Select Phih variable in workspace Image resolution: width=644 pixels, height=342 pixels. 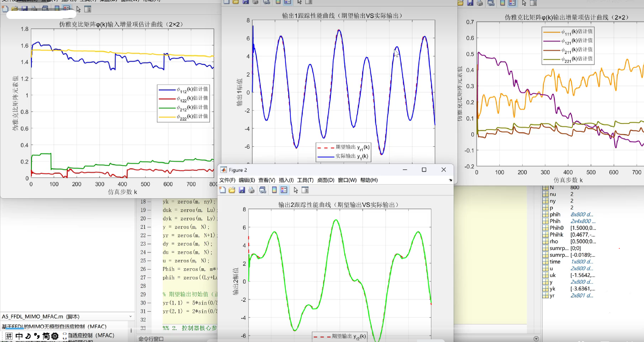[x=555, y=221]
